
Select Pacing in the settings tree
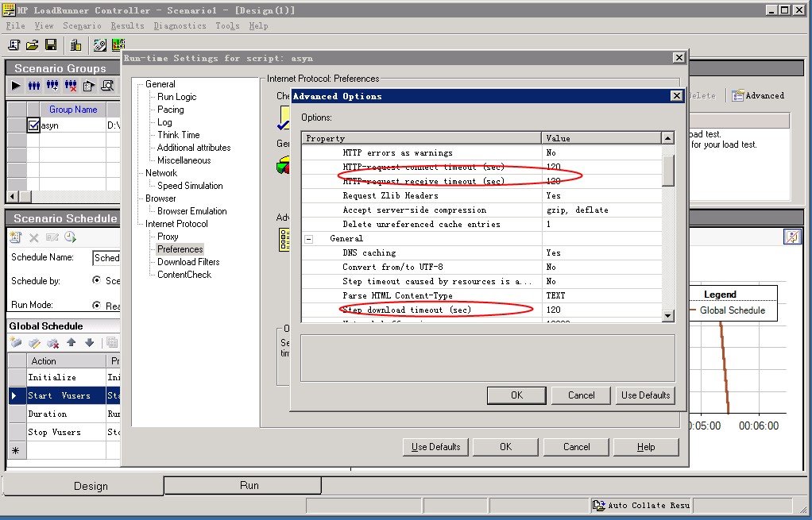click(x=170, y=110)
